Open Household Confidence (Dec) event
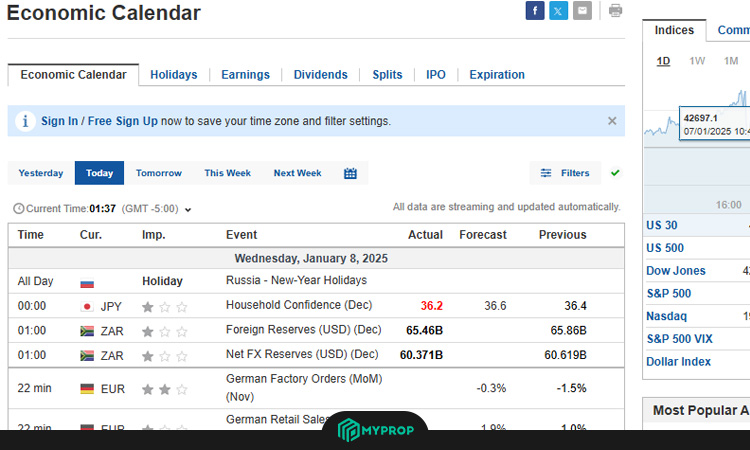750x450 pixels. 299,305
